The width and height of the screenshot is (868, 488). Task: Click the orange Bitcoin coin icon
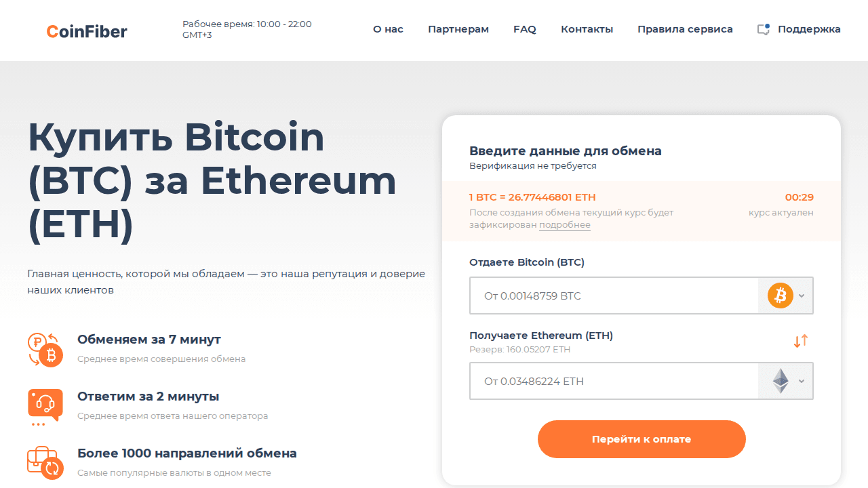click(x=781, y=296)
